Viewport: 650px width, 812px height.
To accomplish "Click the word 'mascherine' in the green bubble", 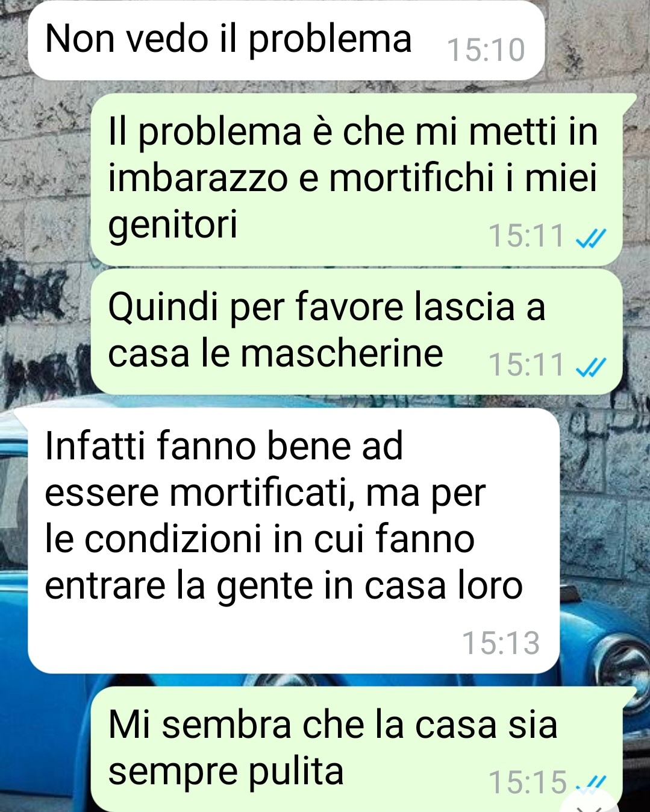I will point(342,353).
